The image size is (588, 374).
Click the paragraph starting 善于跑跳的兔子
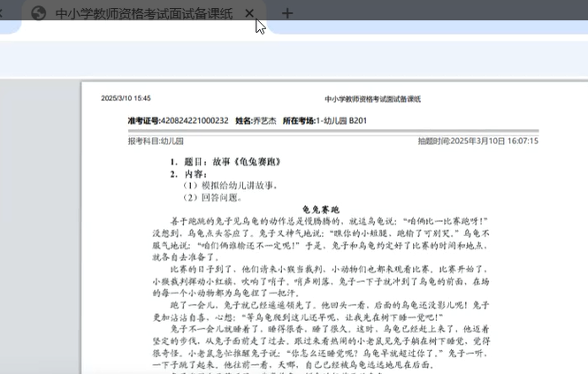(x=321, y=239)
